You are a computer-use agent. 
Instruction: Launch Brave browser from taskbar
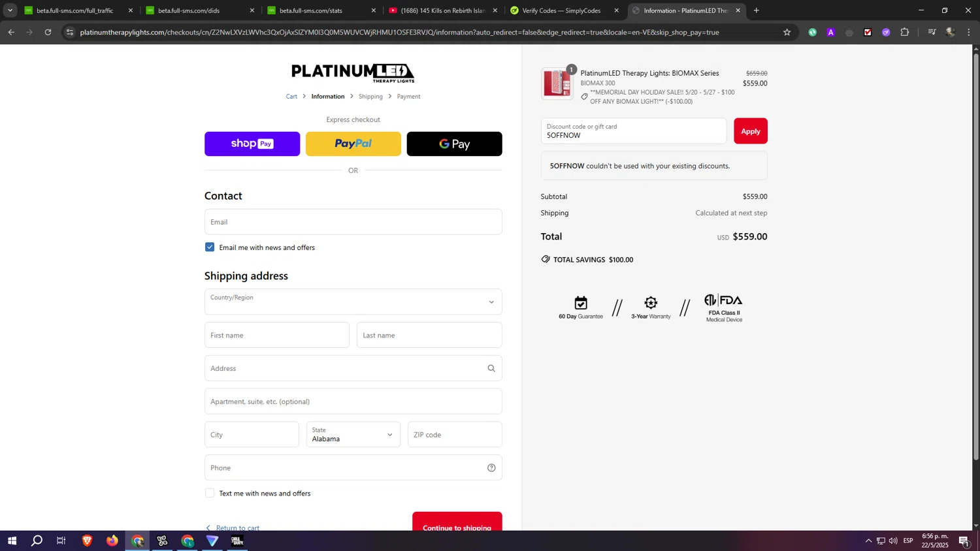pyautogui.click(x=87, y=541)
